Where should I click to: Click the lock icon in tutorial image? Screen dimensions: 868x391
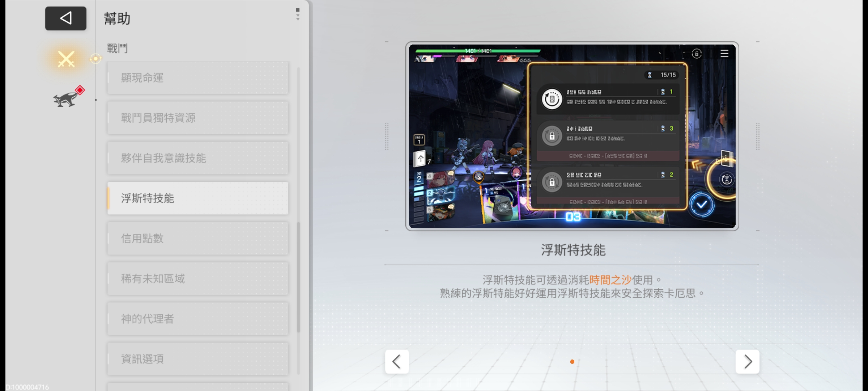(697, 54)
